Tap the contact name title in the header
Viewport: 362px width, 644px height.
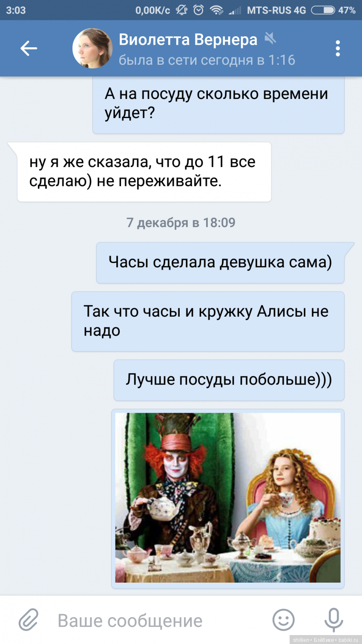[188, 40]
